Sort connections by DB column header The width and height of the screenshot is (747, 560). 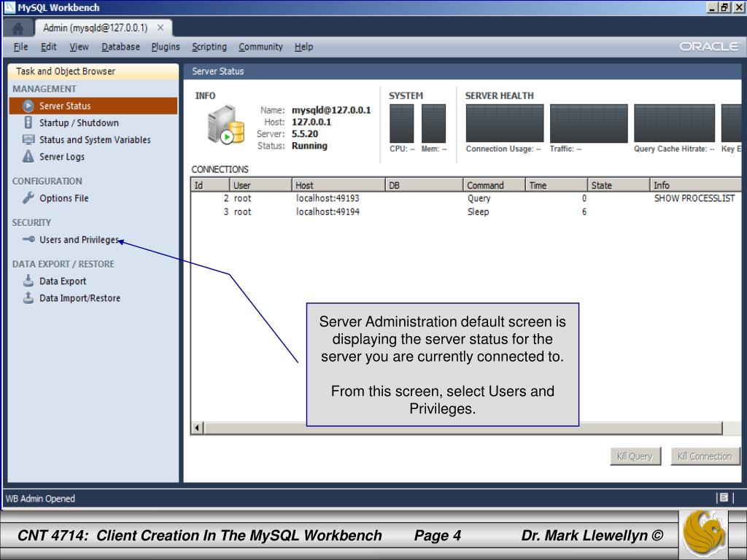pyautogui.click(x=424, y=184)
